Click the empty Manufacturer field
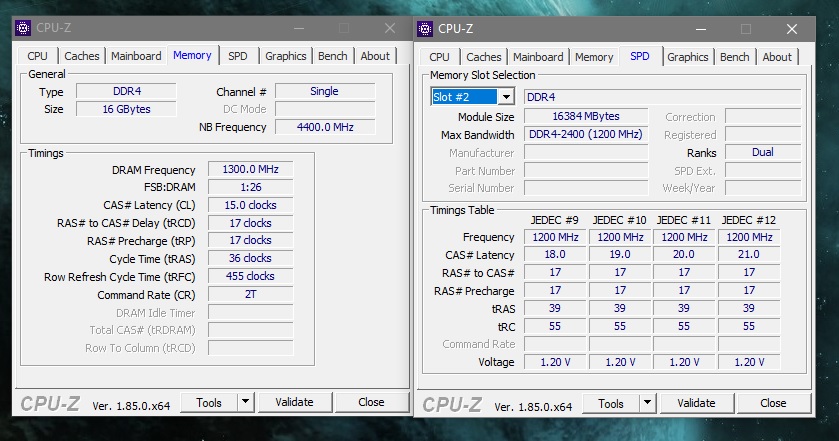Image resolution: width=839 pixels, height=441 pixels. [x=586, y=153]
